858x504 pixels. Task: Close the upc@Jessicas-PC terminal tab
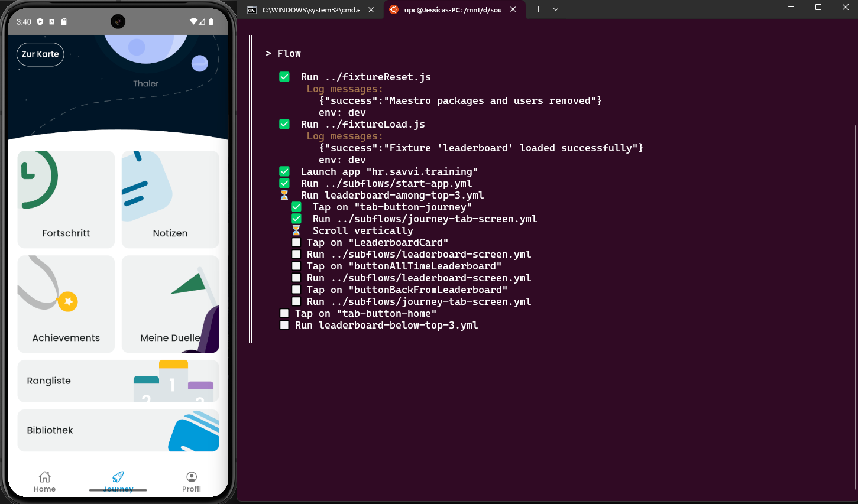(x=513, y=9)
